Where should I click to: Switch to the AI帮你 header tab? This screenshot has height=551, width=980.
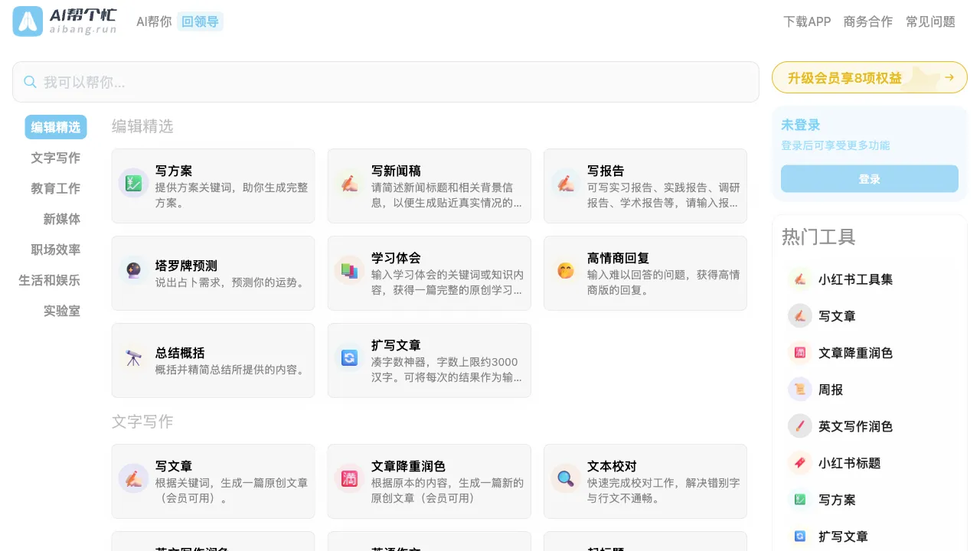pyautogui.click(x=154, y=21)
